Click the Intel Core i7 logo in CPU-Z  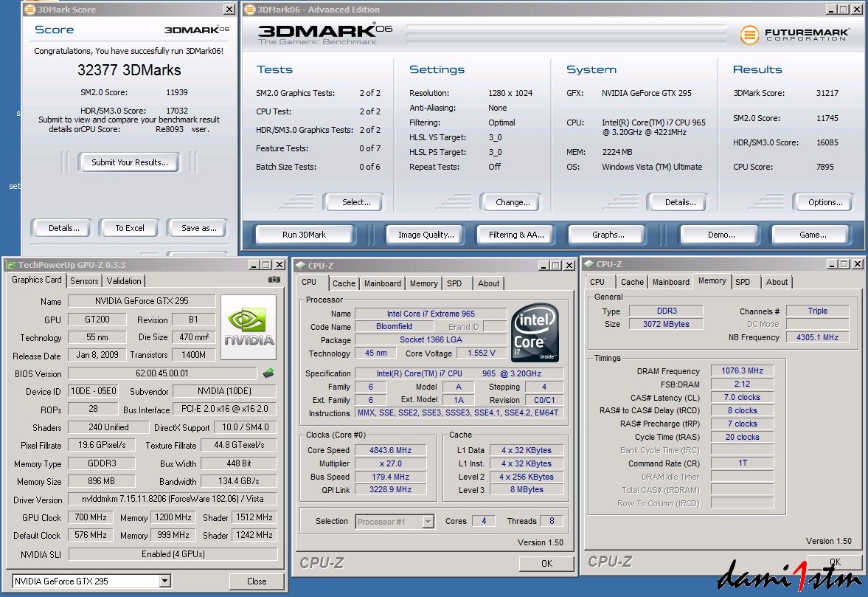[x=535, y=332]
